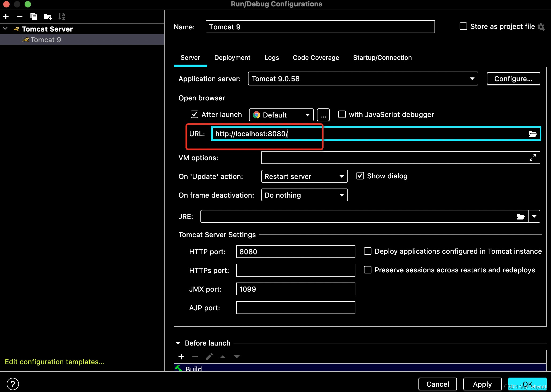Viewport: 551px width, 392px height.
Task: Open the On 'Update' action dropdown
Action: pyautogui.click(x=304, y=176)
